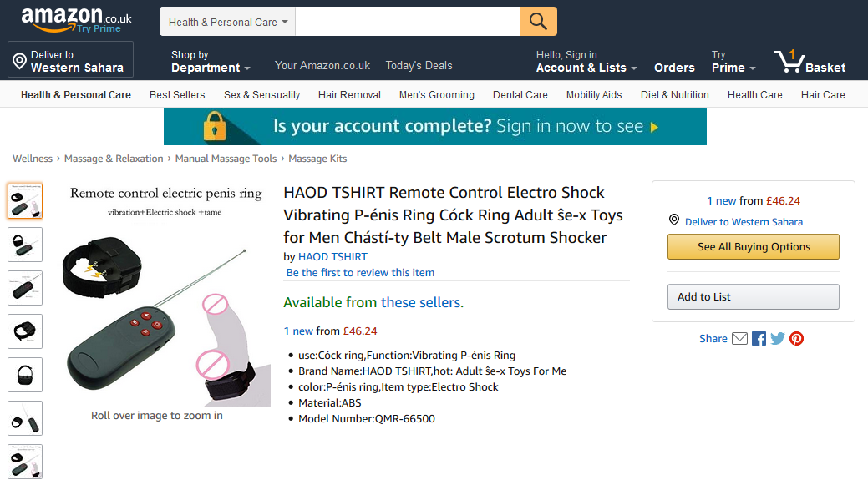Click inside the search text field

[x=407, y=22]
